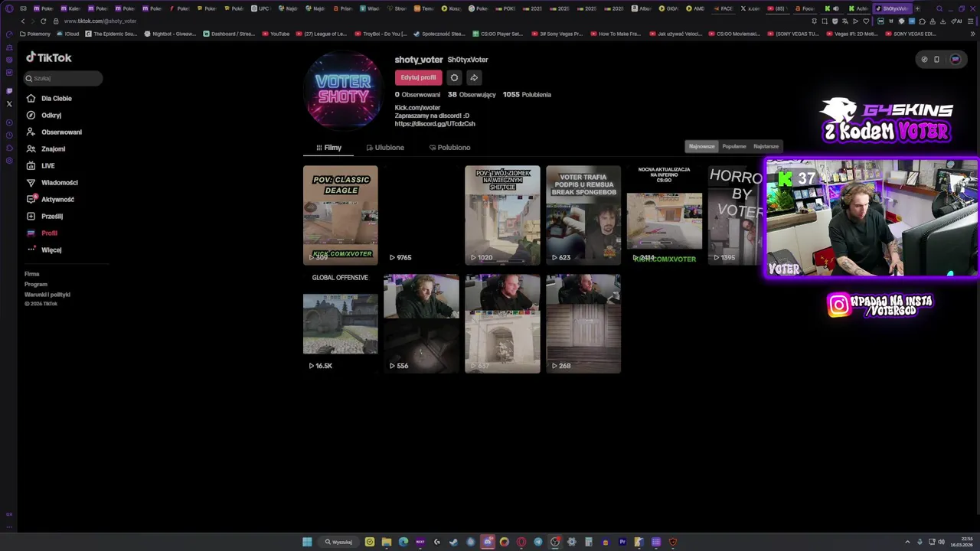
Task: Switch to the UPC browser tab
Action: click(261, 8)
